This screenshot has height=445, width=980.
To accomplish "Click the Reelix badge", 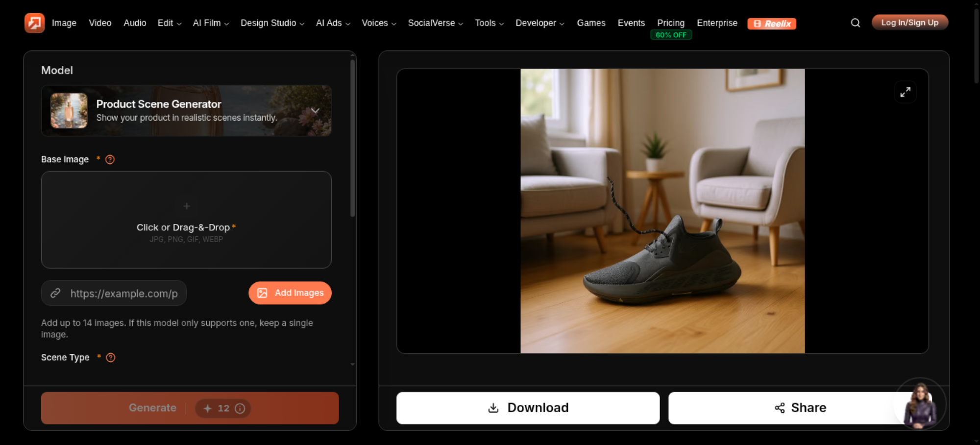I will pyautogui.click(x=771, y=24).
